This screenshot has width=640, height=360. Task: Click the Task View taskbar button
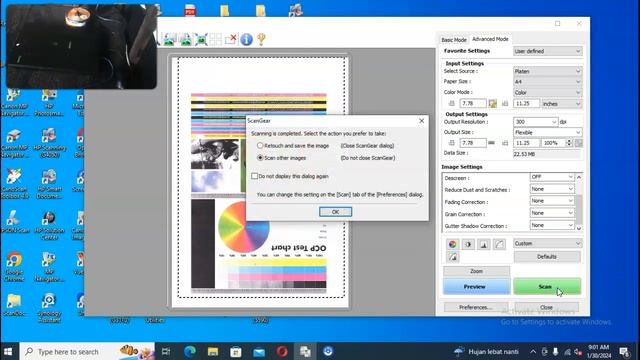coord(166,351)
